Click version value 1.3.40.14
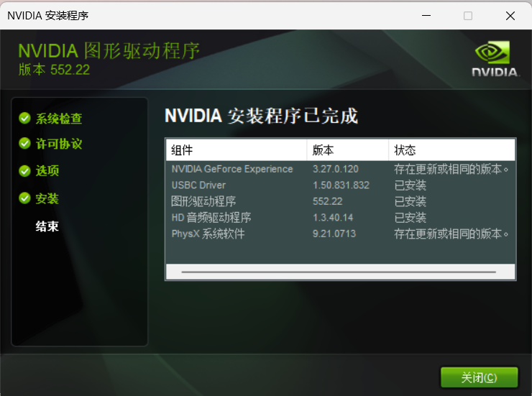This screenshot has width=532, height=396. click(x=333, y=217)
